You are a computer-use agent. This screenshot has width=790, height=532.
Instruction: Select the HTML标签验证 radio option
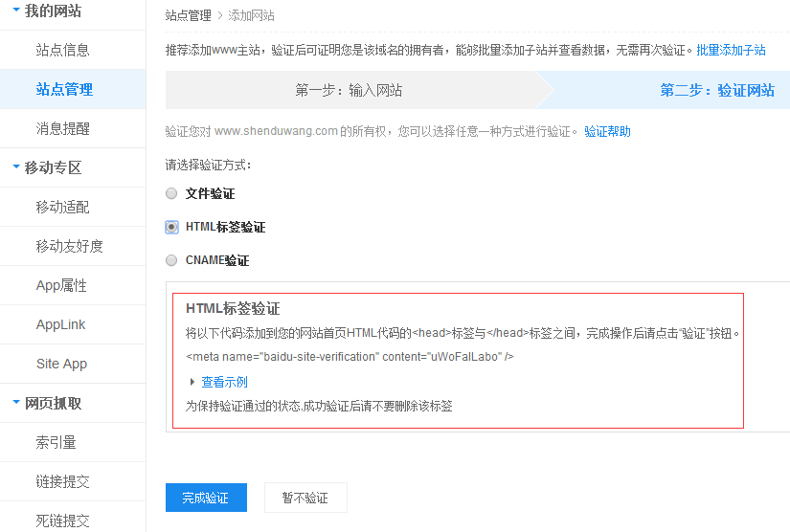[171, 227]
